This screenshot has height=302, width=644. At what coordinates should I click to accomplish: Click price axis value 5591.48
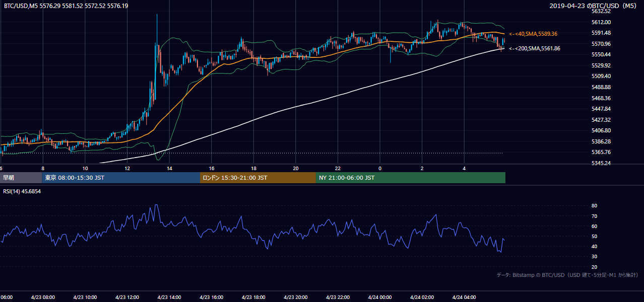(601, 33)
